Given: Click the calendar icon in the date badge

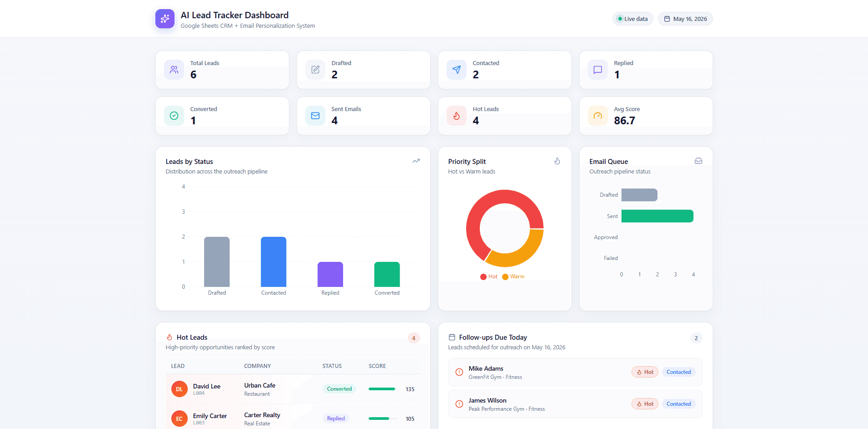Looking at the screenshot, I should (667, 19).
